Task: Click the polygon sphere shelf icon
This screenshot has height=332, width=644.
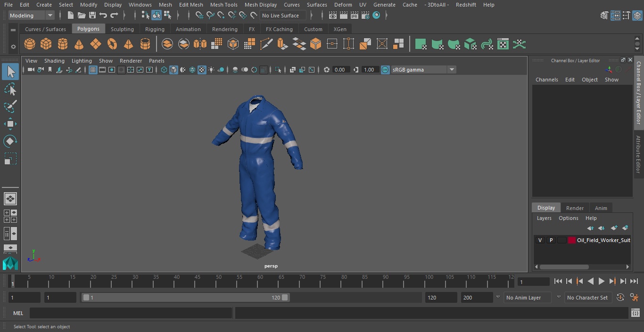Action: (30, 44)
